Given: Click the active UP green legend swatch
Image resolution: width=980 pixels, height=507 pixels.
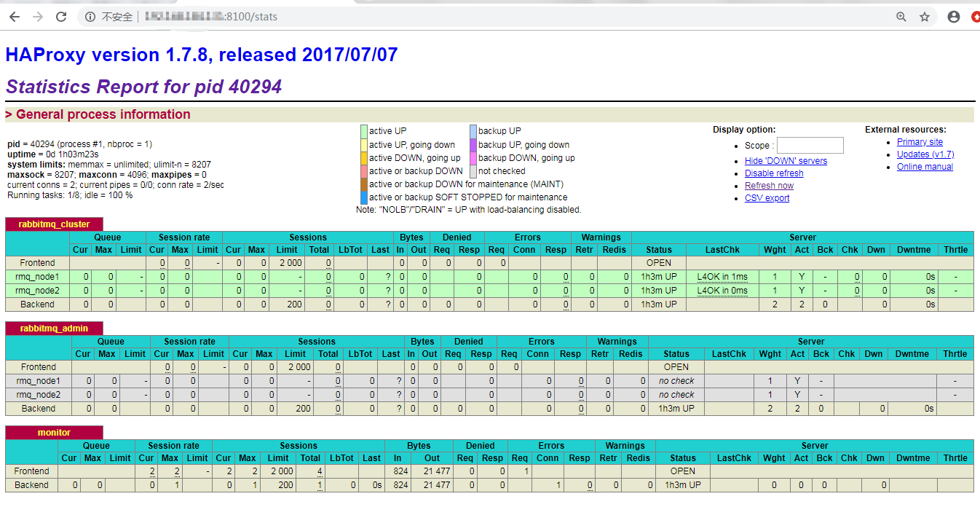Looking at the screenshot, I should click(x=364, y=131).
